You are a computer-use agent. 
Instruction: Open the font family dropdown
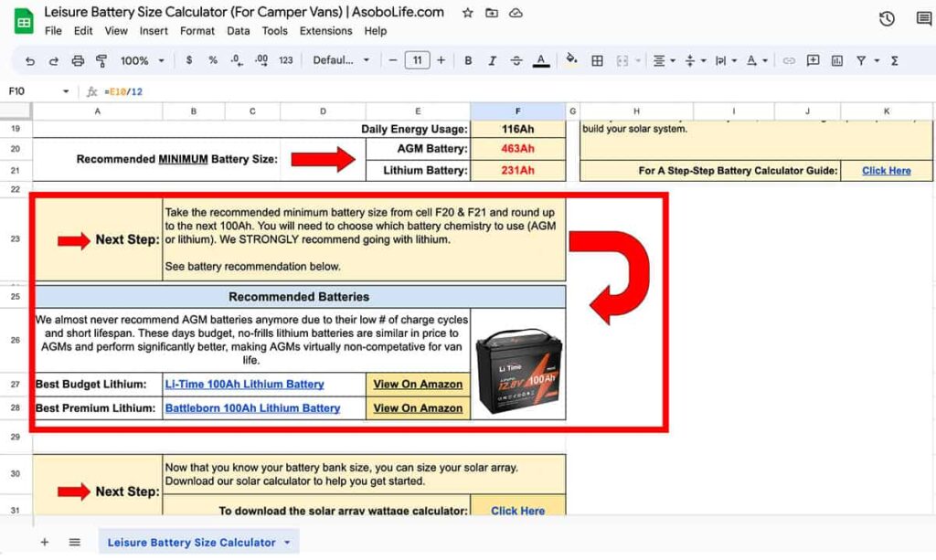pyautogui.click(x=341, y=60)
